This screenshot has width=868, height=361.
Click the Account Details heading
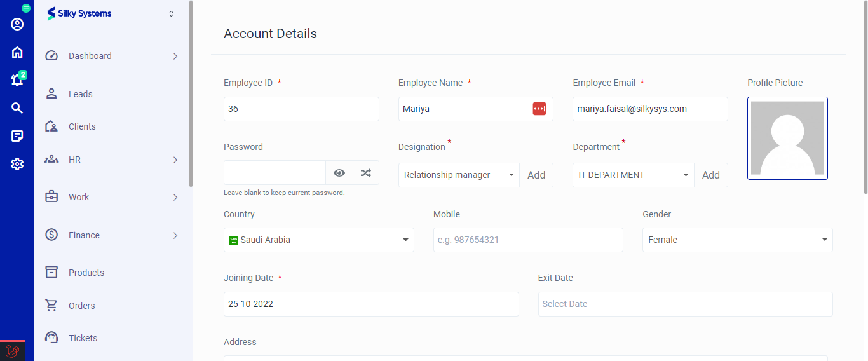[x=270, y=34]
